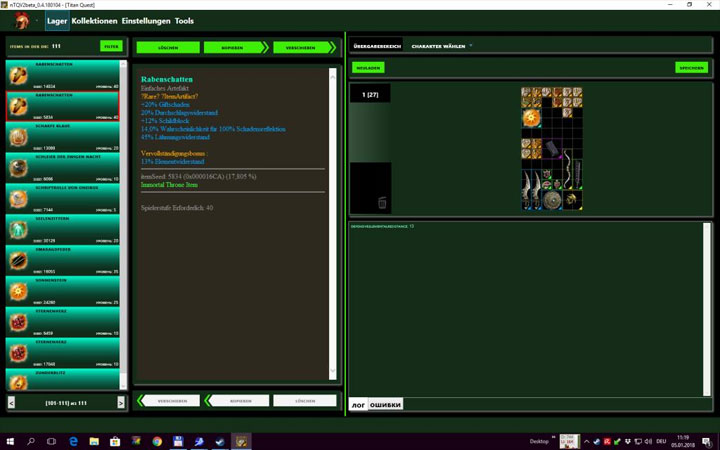The height and width of the screenshot is (450, 720).
Task: Click the Filter button
Action: tap(111, 46)
